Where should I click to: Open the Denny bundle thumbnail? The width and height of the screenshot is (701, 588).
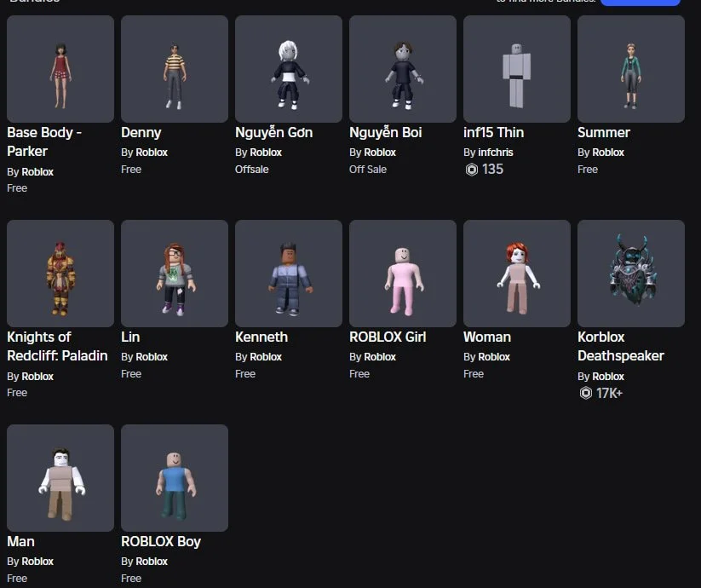pos(175,69)
